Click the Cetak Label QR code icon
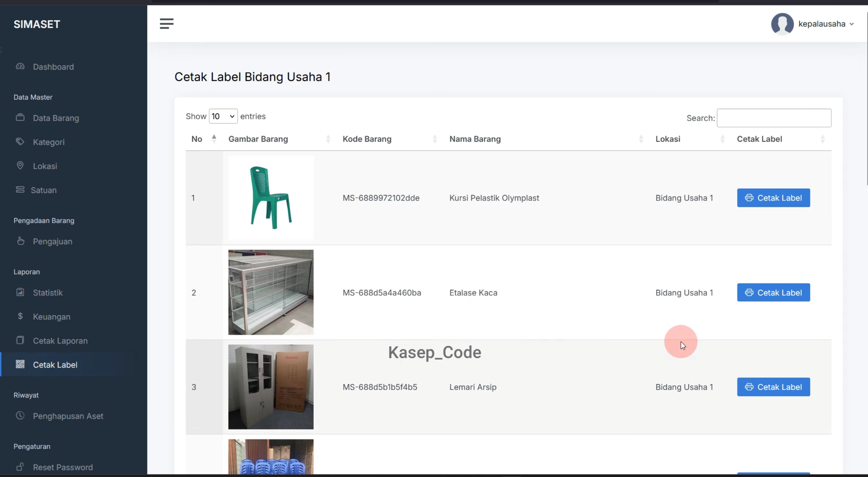The image size is (868, 477). (20, 364)
